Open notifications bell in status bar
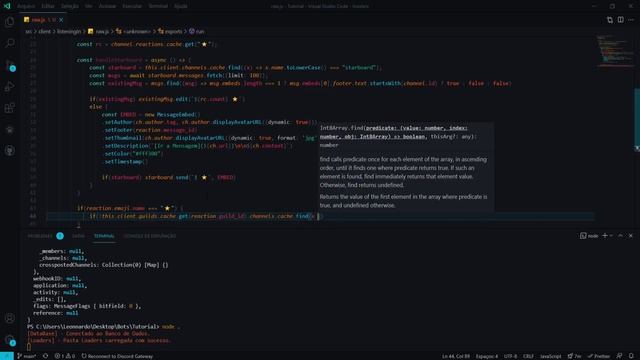This screenshot has height=360, width=640. click(x=631, y=356)
